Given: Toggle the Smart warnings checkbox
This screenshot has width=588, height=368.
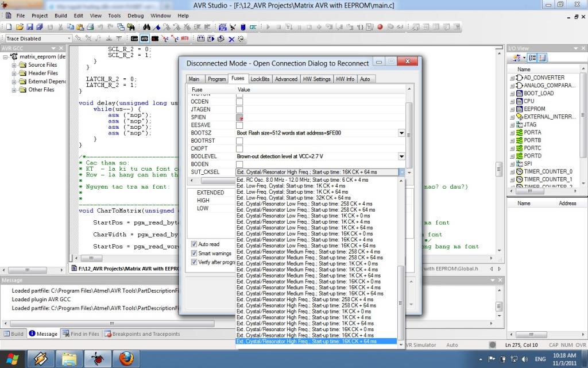Looking at the screenshot, I should pyautogui.click(x=194, y=253).
